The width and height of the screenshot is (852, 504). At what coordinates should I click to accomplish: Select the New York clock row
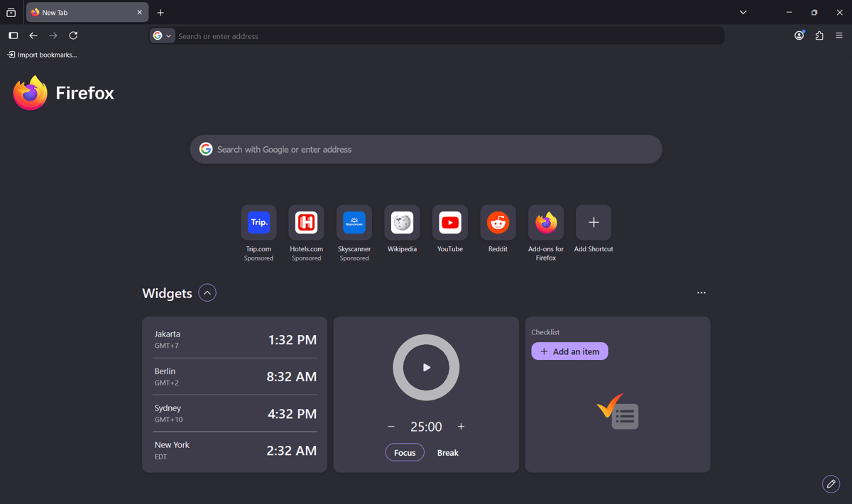236,450
